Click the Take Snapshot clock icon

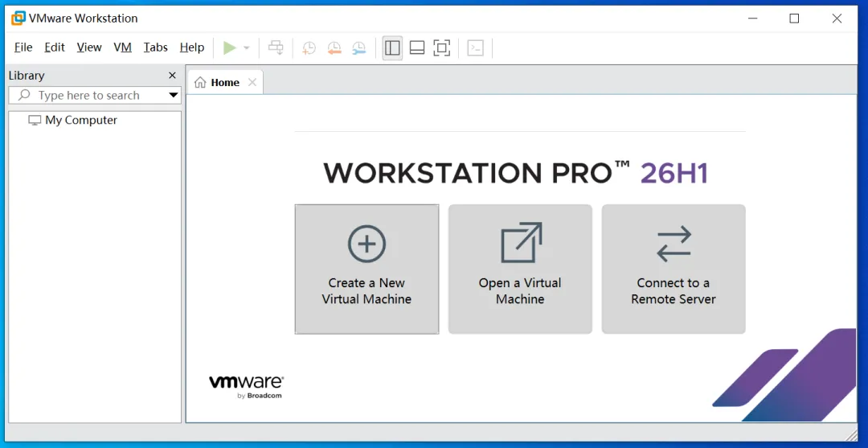coord(309,48)
